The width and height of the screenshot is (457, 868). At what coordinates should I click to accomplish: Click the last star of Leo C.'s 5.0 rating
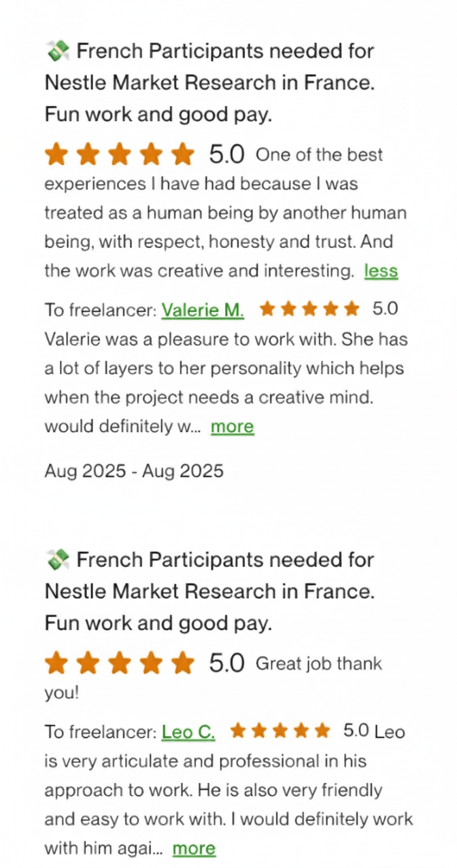pyautogui.click(x=324, y=731)
